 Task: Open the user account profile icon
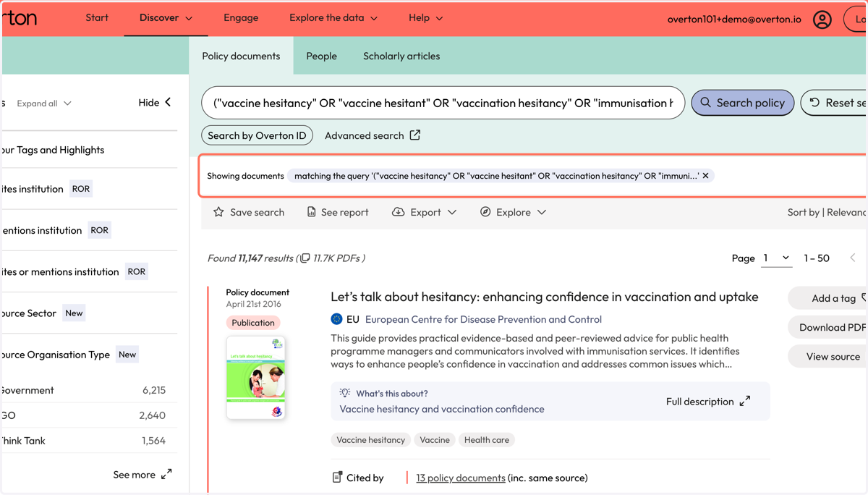822,20
